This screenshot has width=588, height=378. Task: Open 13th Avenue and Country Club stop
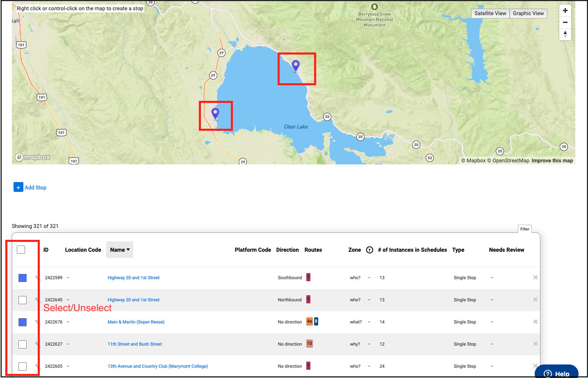click(x=158, y=366)
